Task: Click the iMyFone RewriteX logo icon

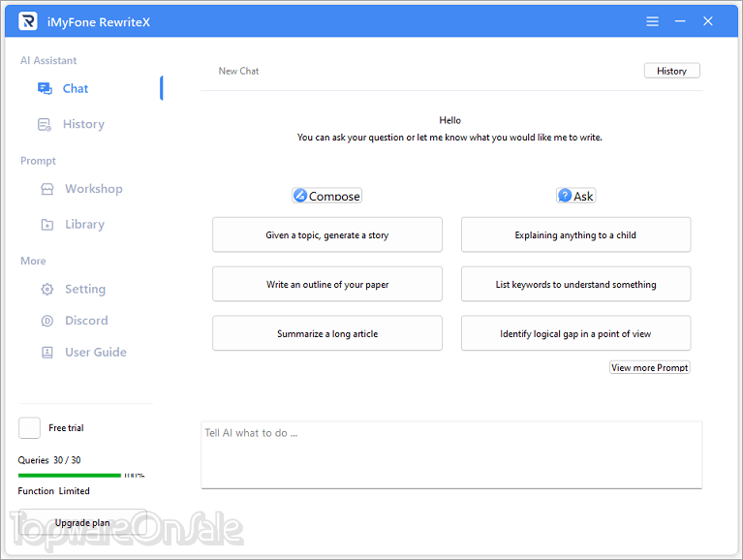Action: [28, 21]
